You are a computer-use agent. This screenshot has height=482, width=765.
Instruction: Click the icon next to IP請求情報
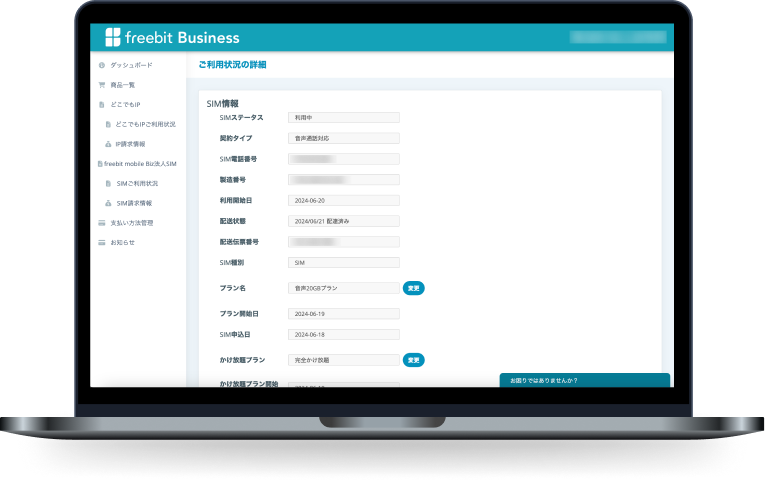(x=108, y=144)
